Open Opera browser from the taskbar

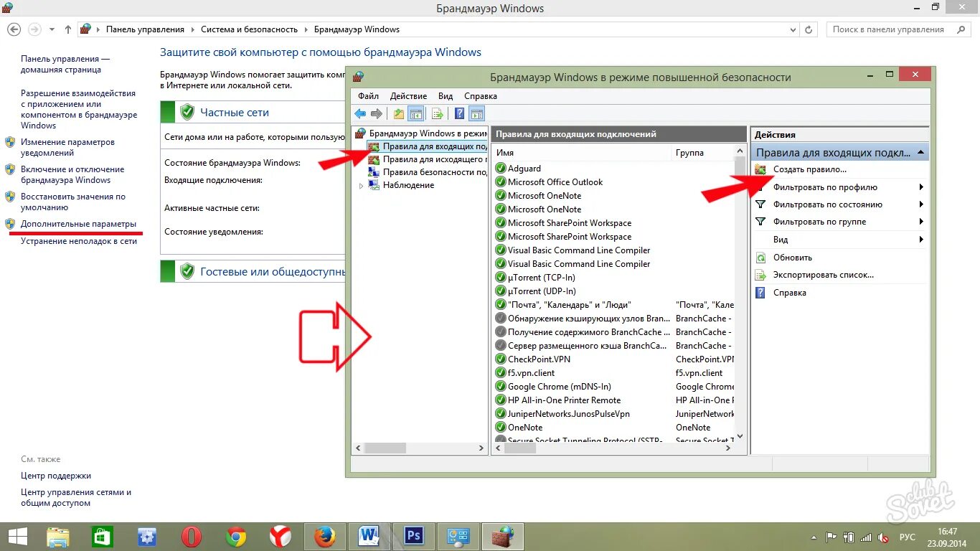click(x=192, y=536)
